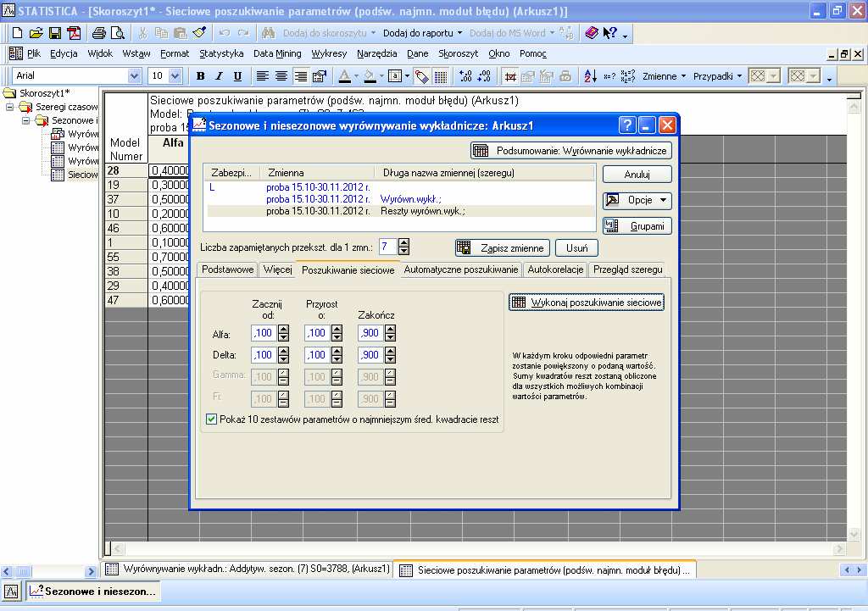
Task: Open the Data Mining menu
Action: point(277,53)
